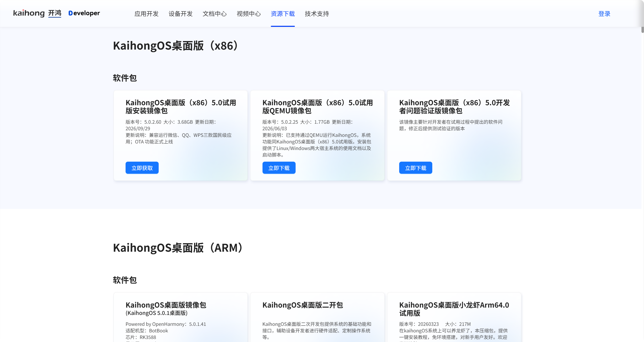Click the KaihongOS桌面版（x86）section heading
The image size is (644, 342).
pos(176,46)
